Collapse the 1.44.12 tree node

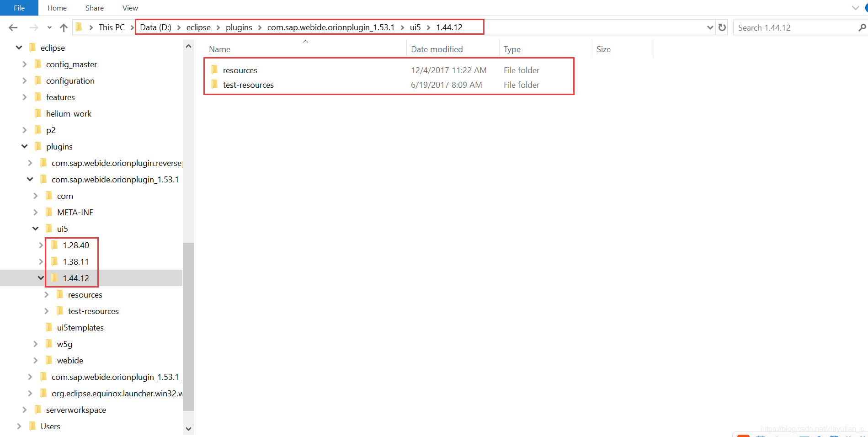pyautogui.click(x=41, y=278)
